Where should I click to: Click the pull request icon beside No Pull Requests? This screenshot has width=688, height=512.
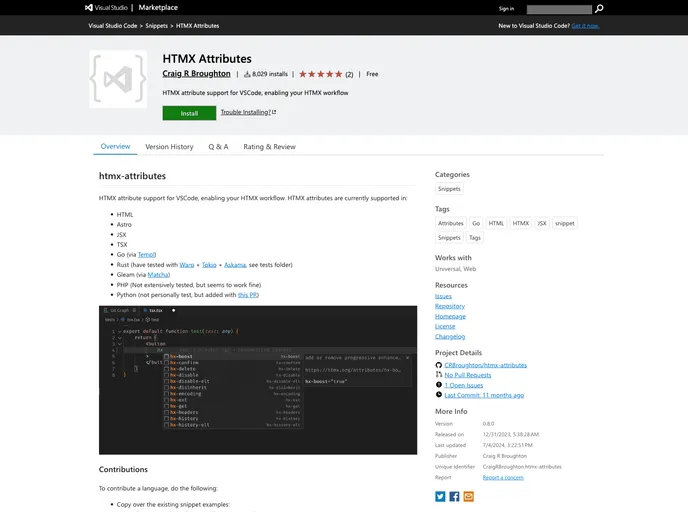[438, 375]
